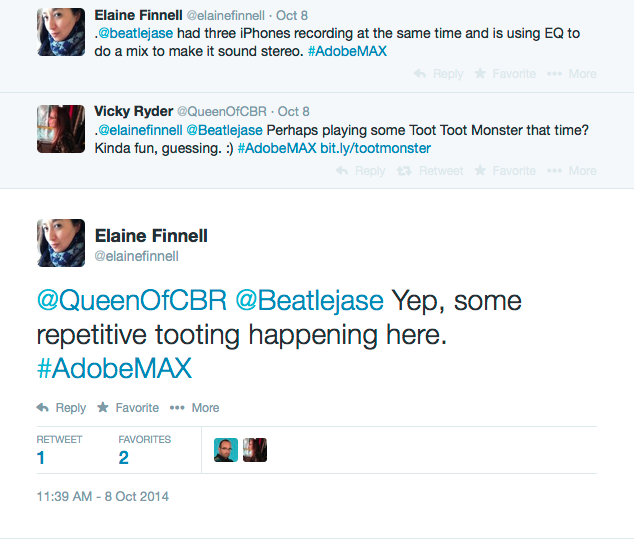This screenshot has height=539, width=634.
Task: View Elaine Finnell's large profile avatar
Action: click(x=61, y=243)
